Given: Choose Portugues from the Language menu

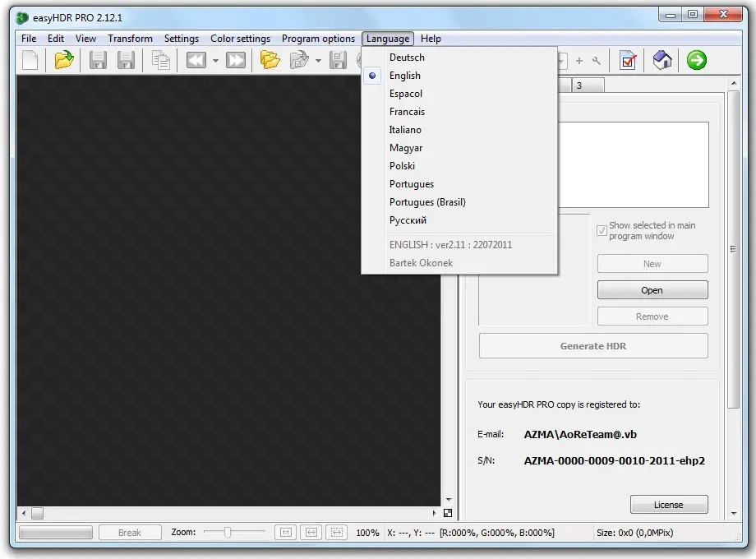Looking at the screenshot, I should pyautogui.click(x=412, y=184).
